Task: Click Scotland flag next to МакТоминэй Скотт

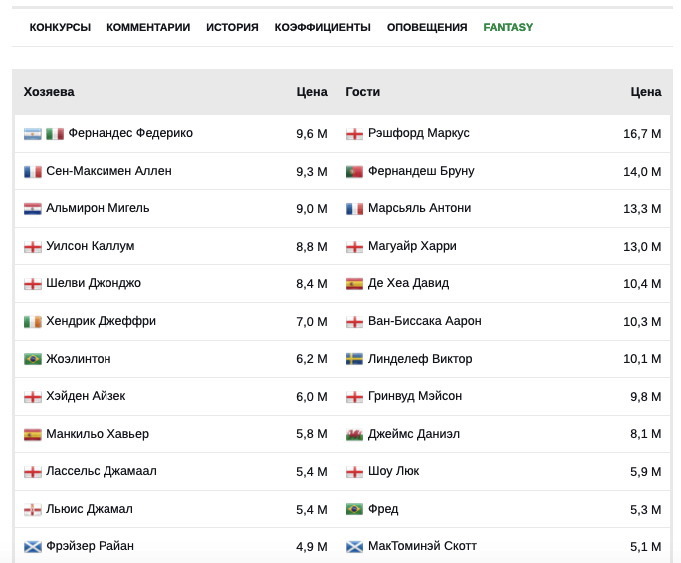Action: pyautogui.click(x=354, y=546)
